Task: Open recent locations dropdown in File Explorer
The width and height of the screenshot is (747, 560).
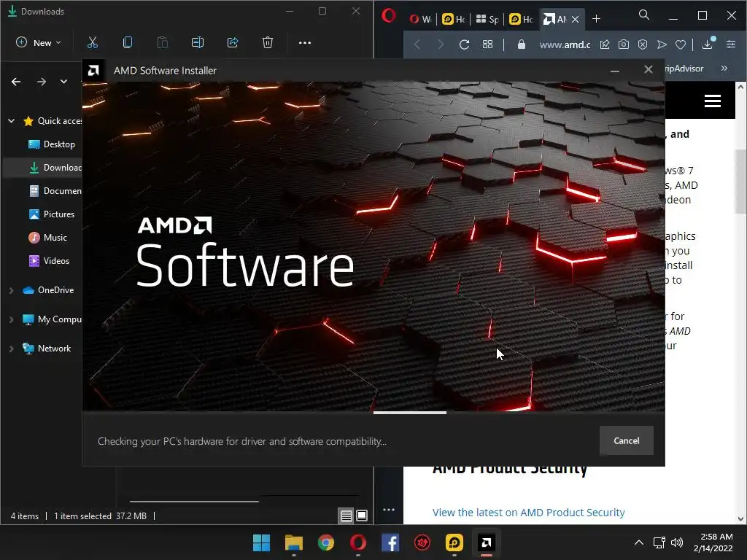Action: pos(63,82)
